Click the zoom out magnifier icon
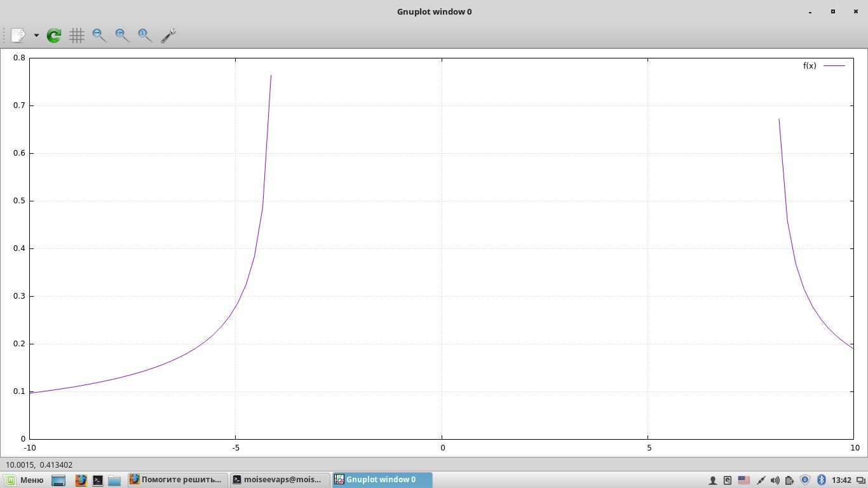This screenshot has height=488, width=868. click(x=99, y=36)
